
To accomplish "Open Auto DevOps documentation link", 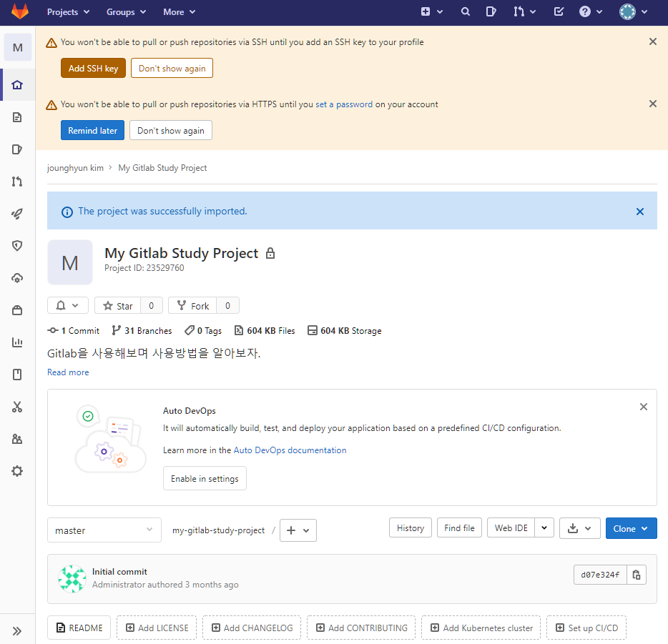I will click(290, 450).
